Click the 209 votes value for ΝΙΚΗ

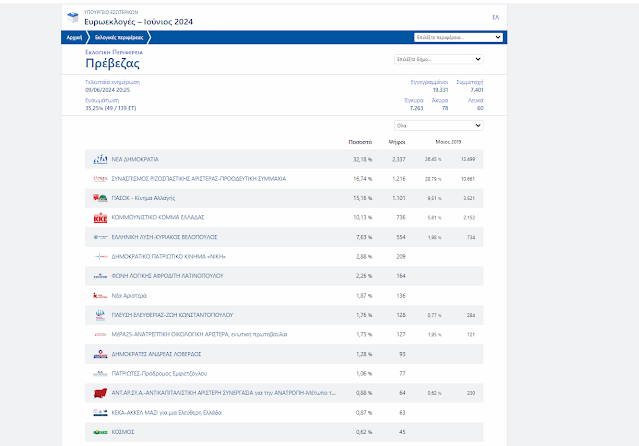coord(401,256)
